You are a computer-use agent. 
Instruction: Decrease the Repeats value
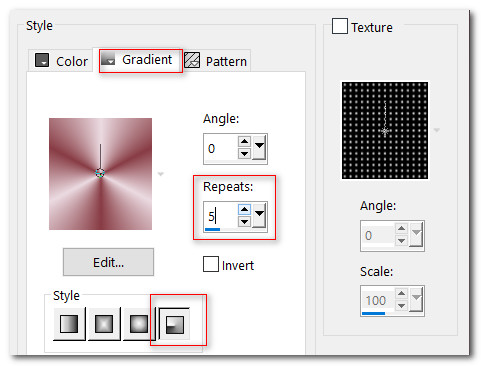244,222
